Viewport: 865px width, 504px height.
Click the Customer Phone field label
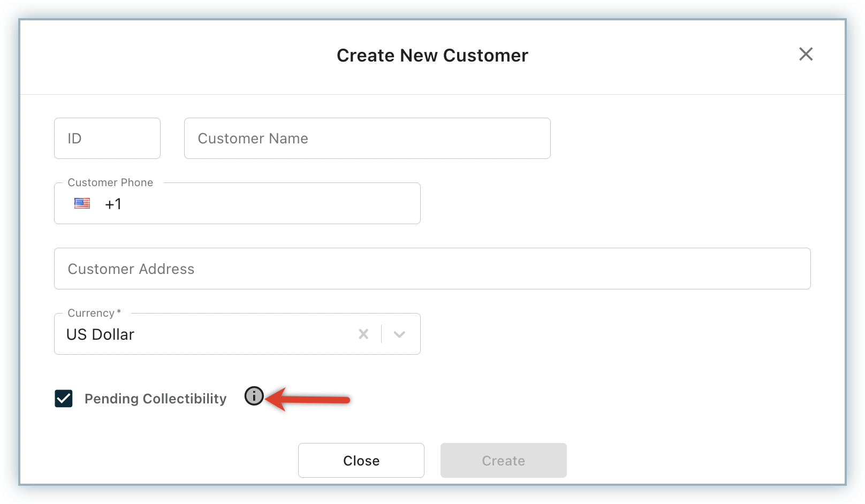[x=110, y=182]
